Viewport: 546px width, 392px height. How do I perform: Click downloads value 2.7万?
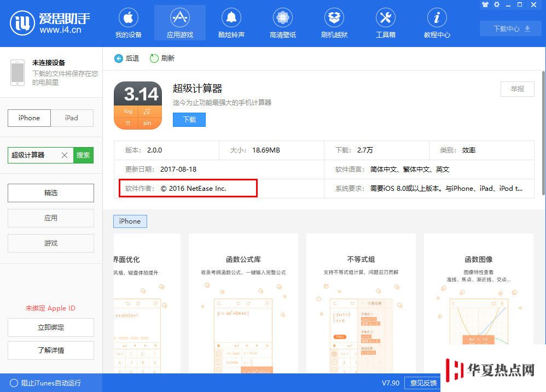[365, 150]
